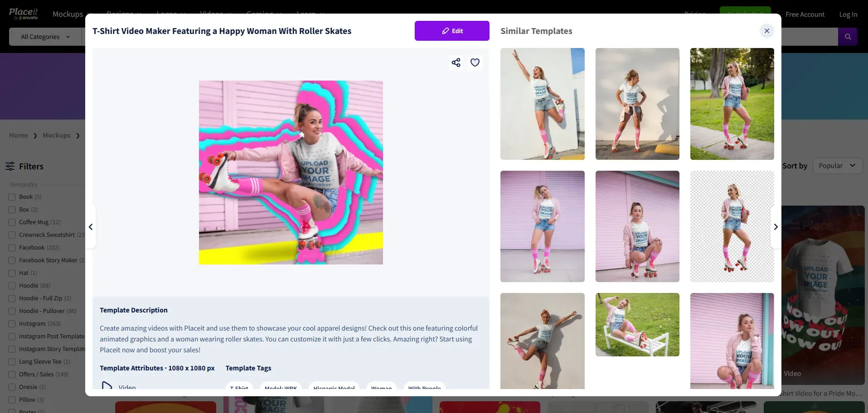Go back using the left carousel arrow

(90, 227)
